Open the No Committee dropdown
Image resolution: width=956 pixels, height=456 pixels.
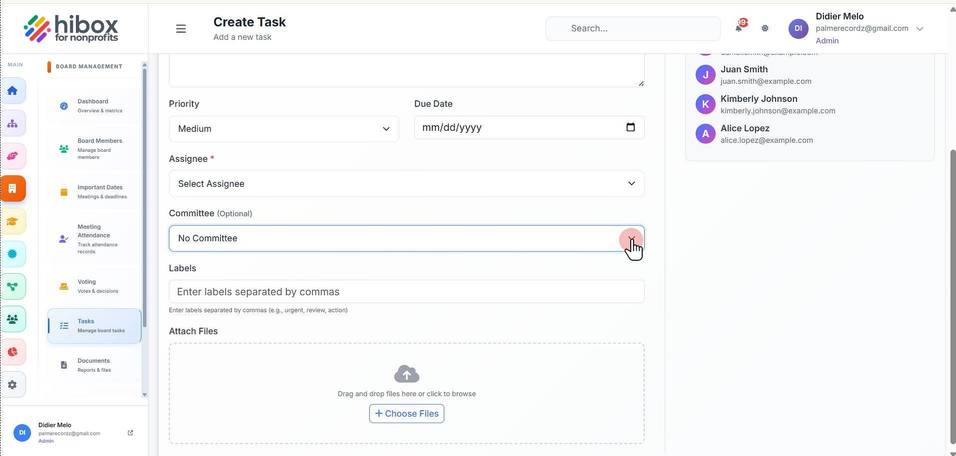(407, 238)
